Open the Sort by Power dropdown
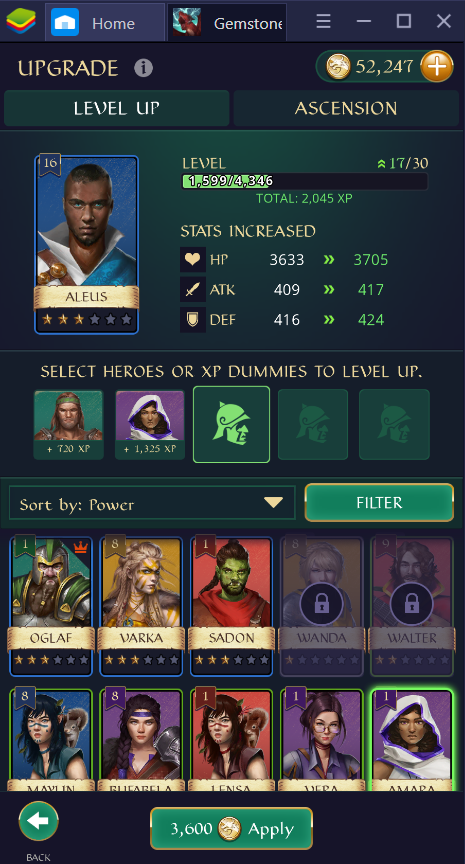The image size is (465, 864). coord(152,503)
